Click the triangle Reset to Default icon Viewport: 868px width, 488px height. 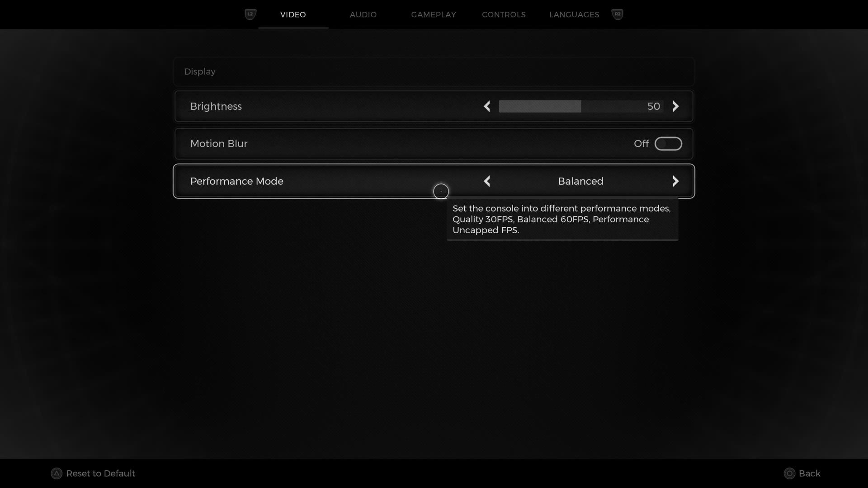(57, 474)
